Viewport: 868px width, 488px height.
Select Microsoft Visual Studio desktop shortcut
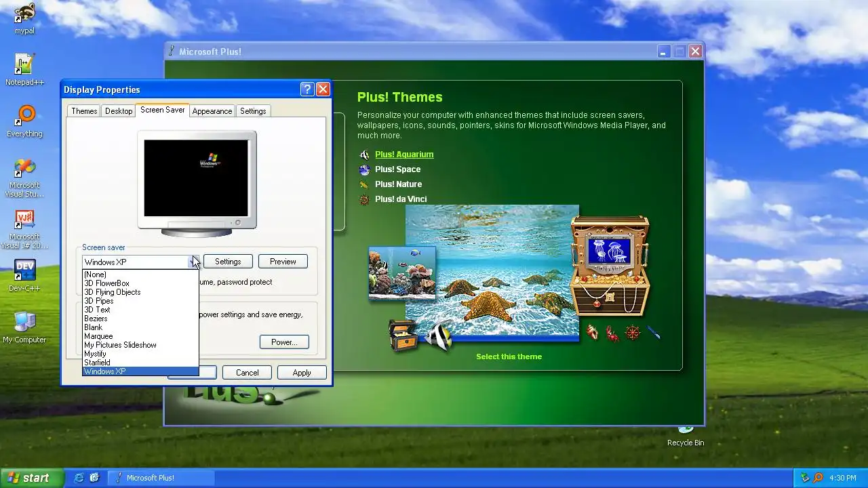(x=24, y=178)
